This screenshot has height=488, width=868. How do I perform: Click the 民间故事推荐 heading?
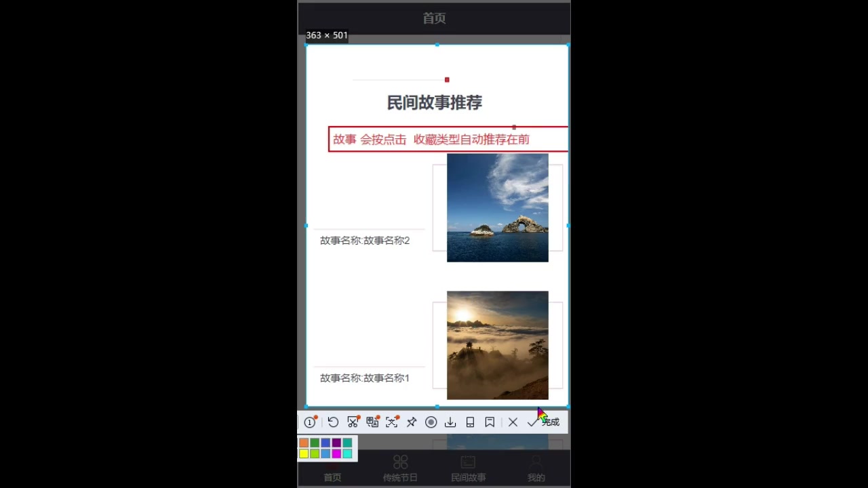click(x=435, y=102)
